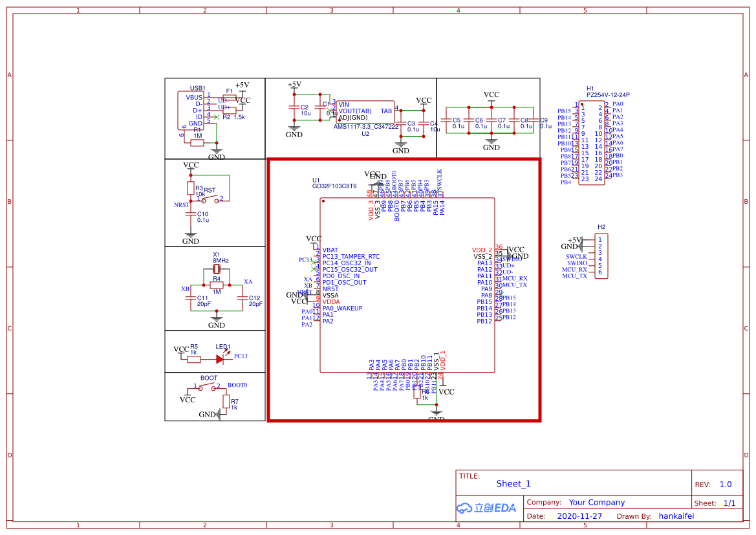Select the H1 PZ254V-12-24P header
Screen dimensions: 756x535
click(592, 143)
